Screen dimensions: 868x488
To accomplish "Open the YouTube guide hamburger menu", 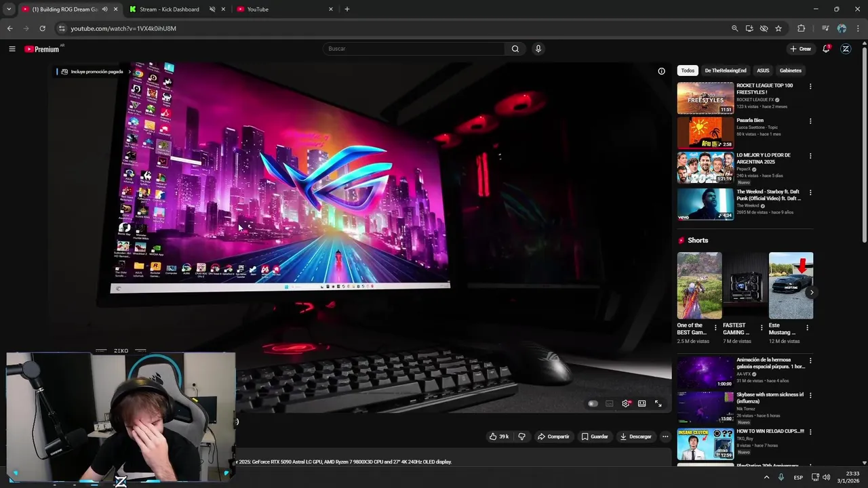I will pyautogui.click(x=12, y=49).
